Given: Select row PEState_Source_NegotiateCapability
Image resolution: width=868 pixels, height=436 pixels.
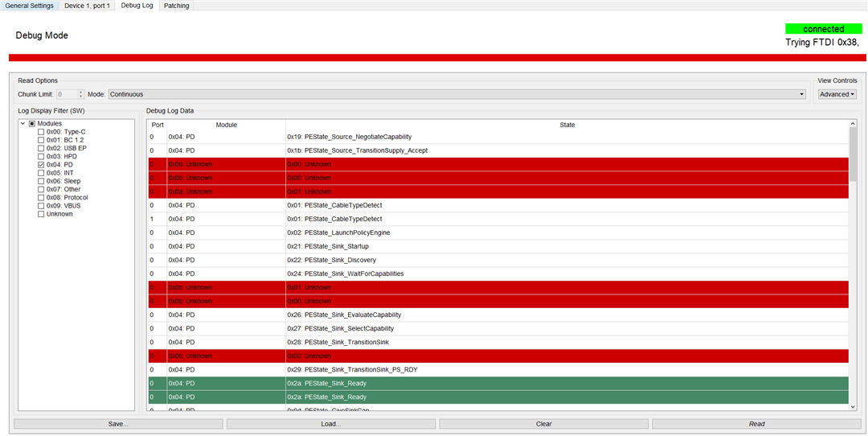Looking at the screenshot, I should coord(498,136).
